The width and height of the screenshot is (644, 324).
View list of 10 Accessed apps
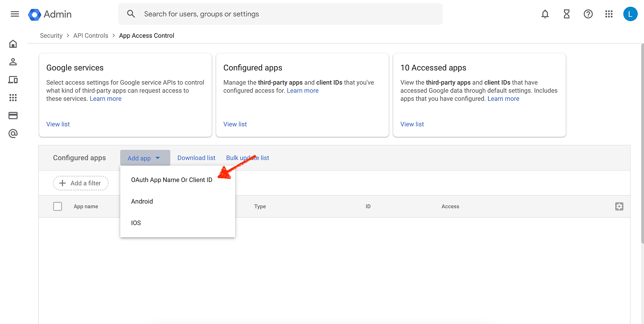click(x=412, y=124)
